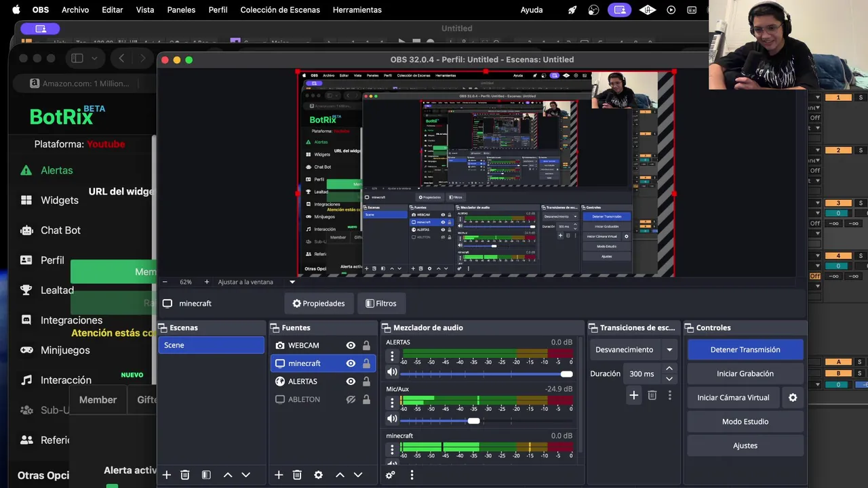Undock the Controles panel icon
The width and height of the screenshot is (868, 488).
(x=689, y=328)
